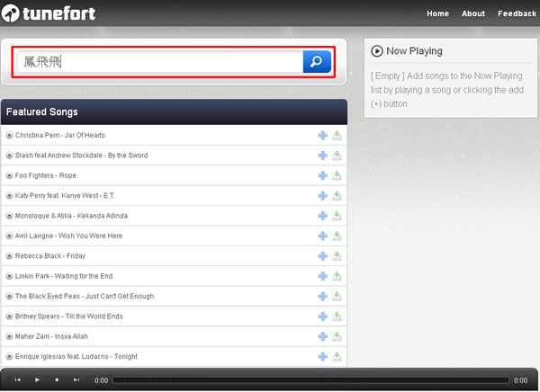This screenshot has width=540, height=392.
Task: Play Katy Perry - E.T.
Action: pos(9,196)
